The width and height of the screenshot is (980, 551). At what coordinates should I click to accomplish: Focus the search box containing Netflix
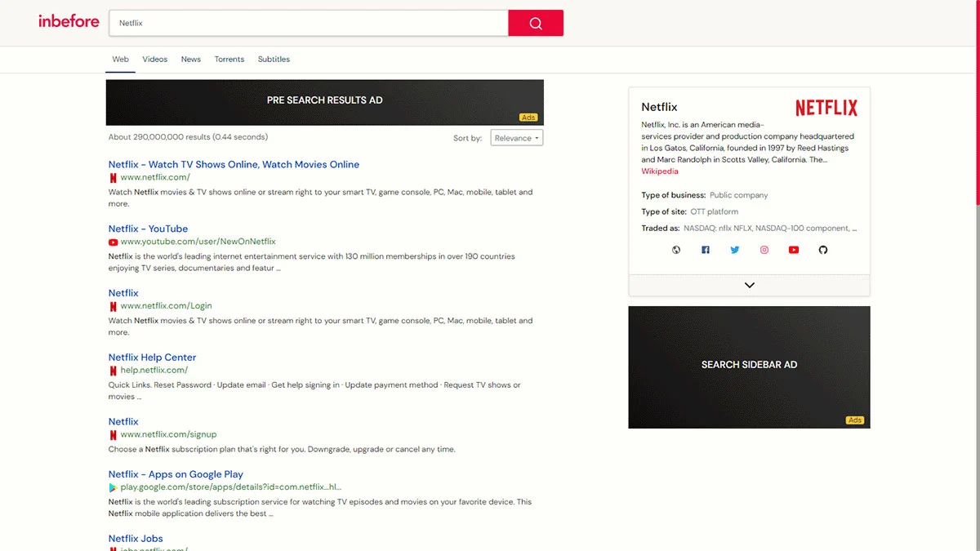(309, 23)
